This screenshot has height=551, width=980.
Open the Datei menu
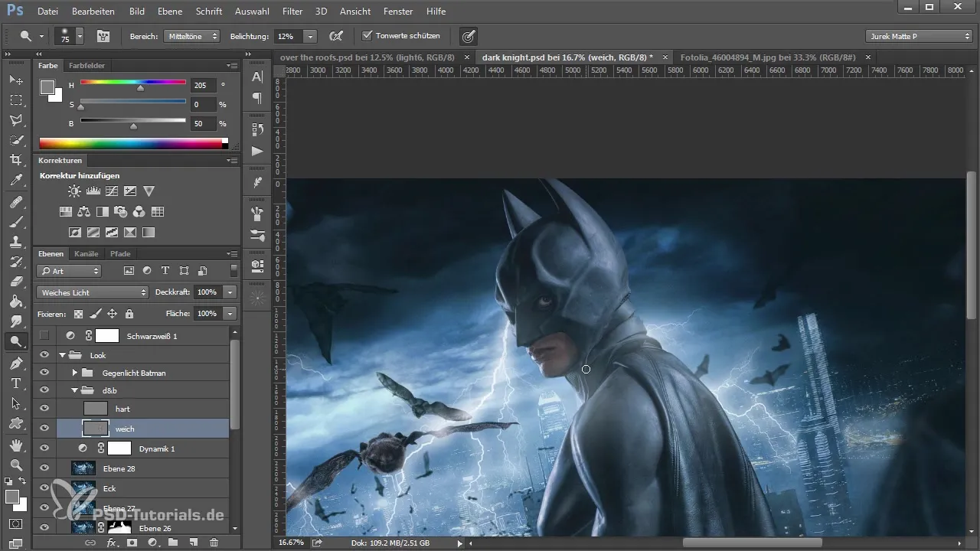pyautogui.click(x=47, y=11)
